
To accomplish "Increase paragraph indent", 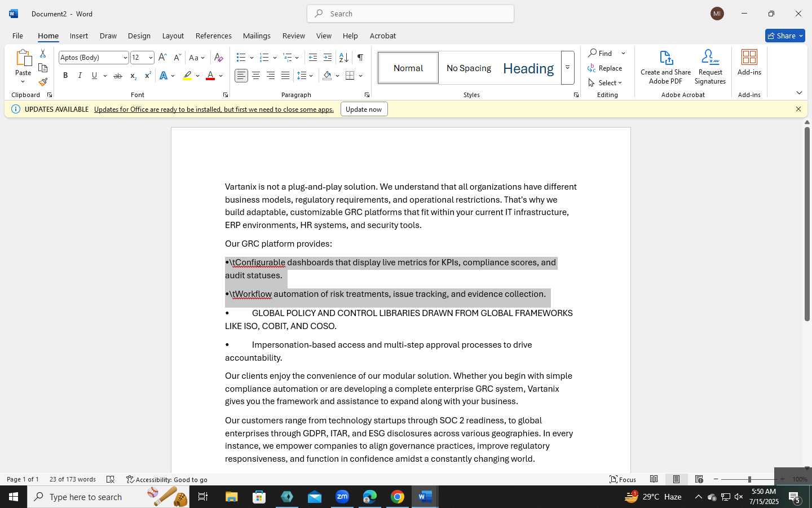I will click(x=328, y=58).
